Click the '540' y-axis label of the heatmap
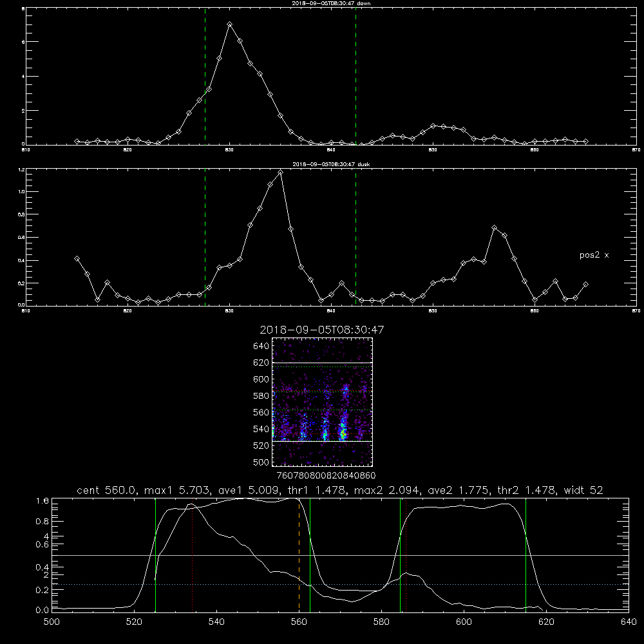Screen dimensions: 644x644 coord(261,429)
